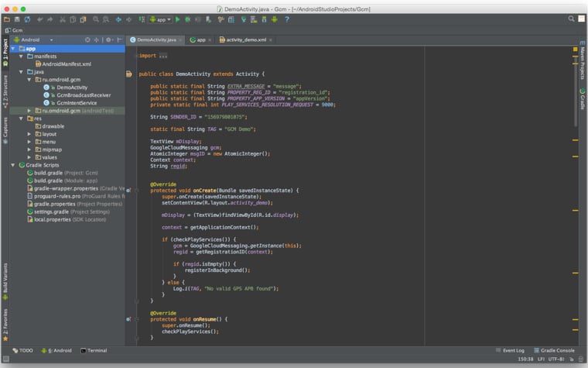The width and height of the screenshot is (588, 368).
Task: Click the Gcm breadcrumb in navigation bar
Action: 14,30
